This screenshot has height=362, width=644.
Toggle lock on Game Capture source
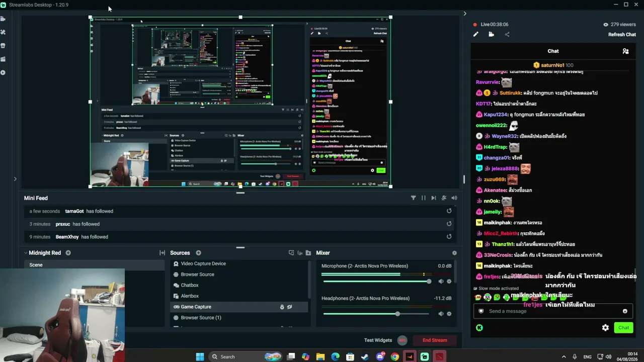[282, 307]
